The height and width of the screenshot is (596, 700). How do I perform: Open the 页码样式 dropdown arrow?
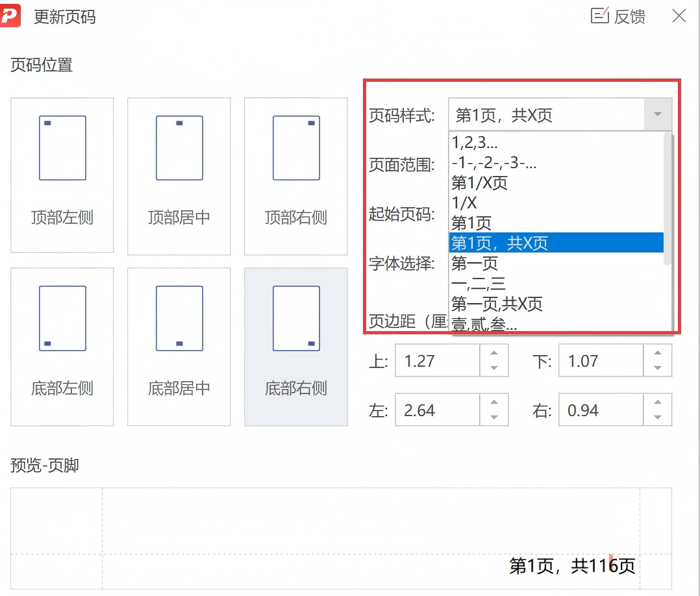(658, 114)
